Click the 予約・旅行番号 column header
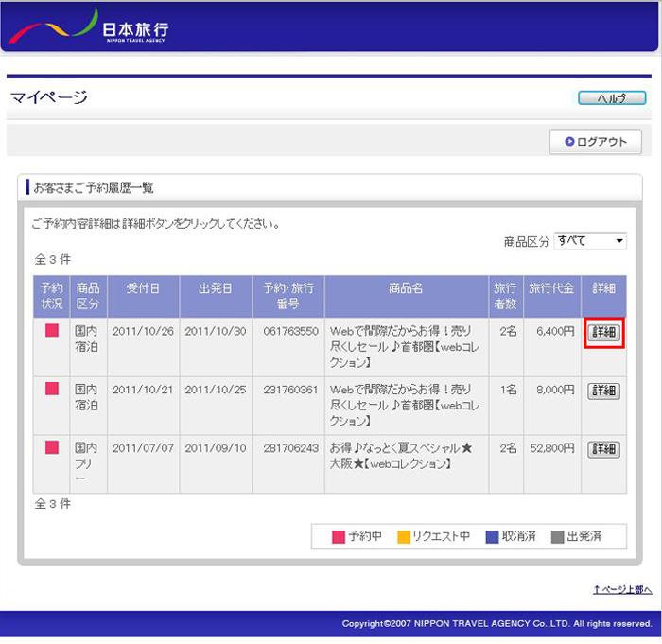The width and height of the screenshot is (662, 644). 288,296
